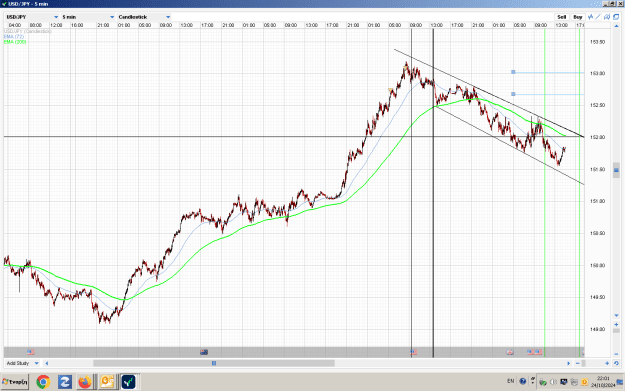
Task: Click the orange media player tray icon
Action: (x=585, y=382)
